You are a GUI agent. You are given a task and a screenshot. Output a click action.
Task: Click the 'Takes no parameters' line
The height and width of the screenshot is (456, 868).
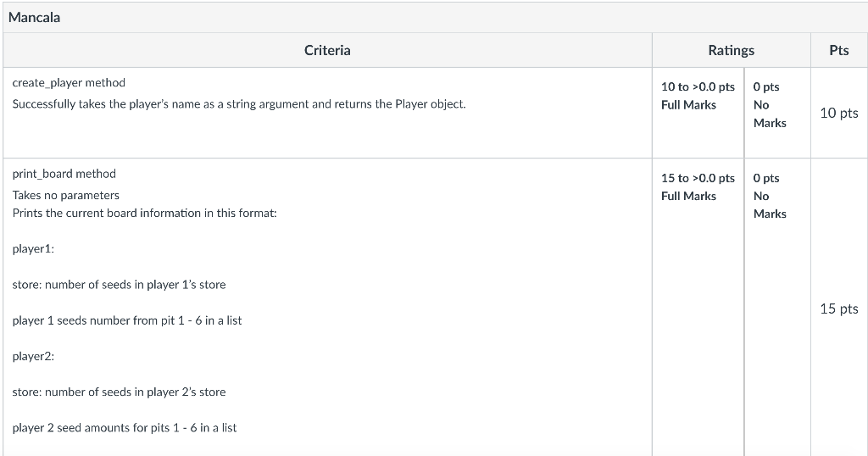(x=66, y=195)
